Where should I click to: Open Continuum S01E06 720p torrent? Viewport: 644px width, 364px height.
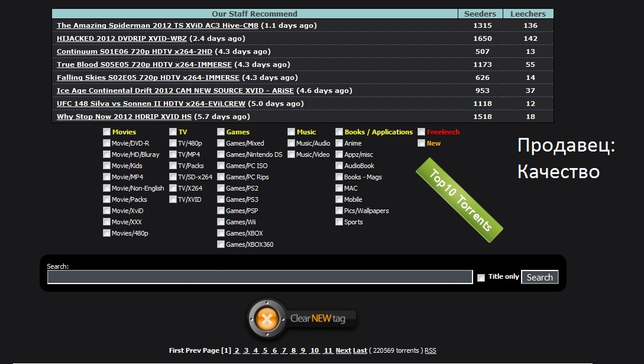click(x=134, y=51)
